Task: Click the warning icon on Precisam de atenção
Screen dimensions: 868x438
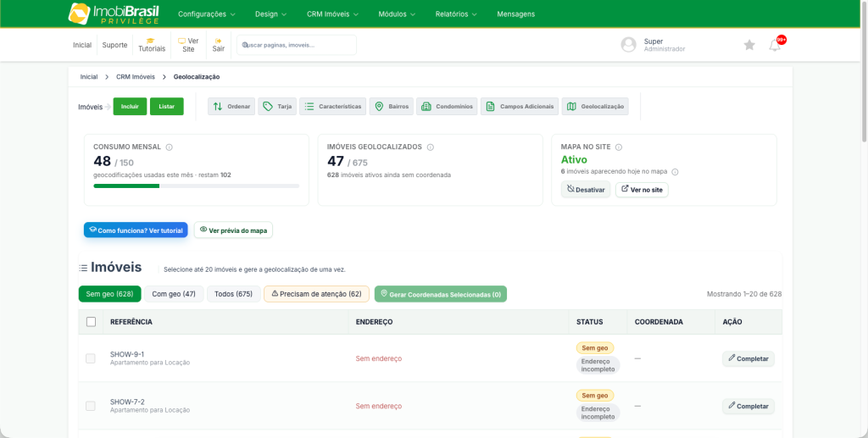Action: [x=275, y=294]
